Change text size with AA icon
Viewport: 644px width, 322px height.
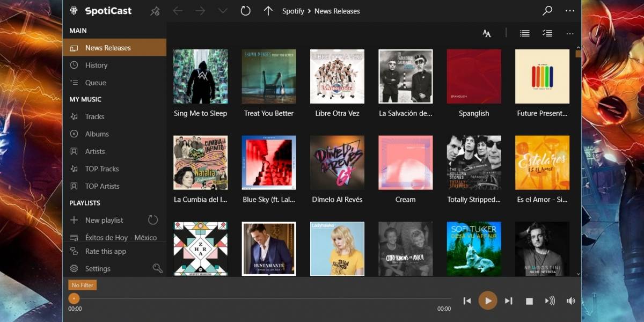click(487, 33)
